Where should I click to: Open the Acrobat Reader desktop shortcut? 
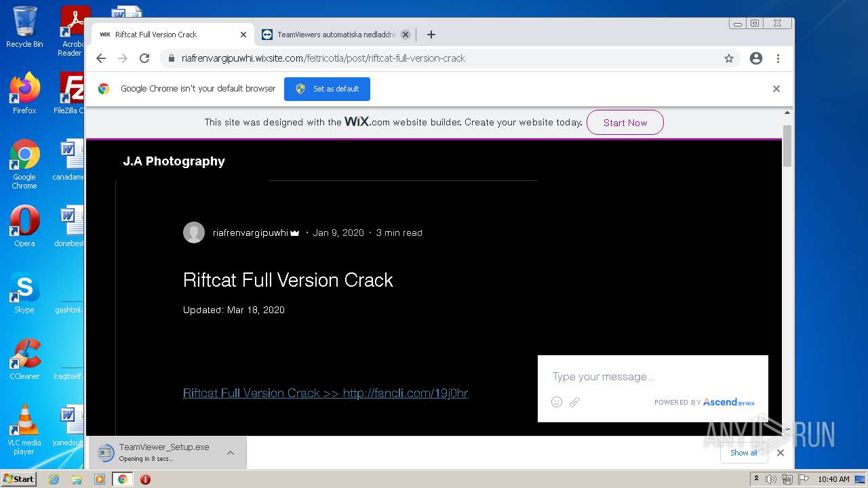[x=71, y=31]
